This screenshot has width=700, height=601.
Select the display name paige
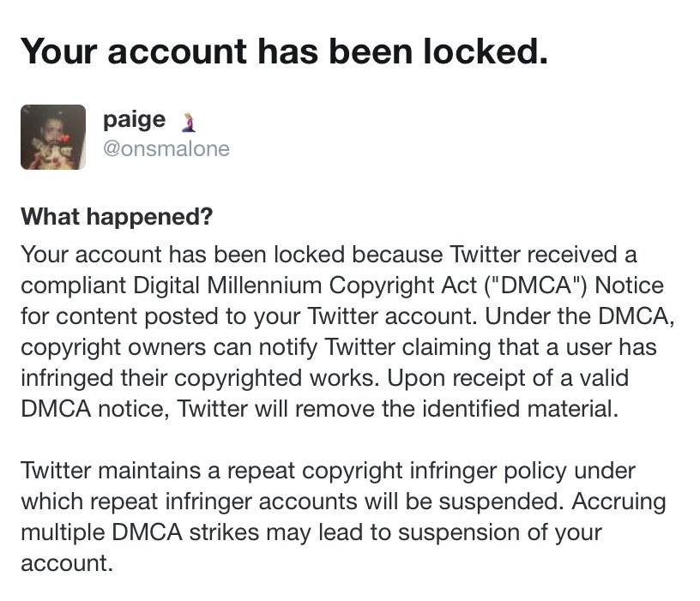tap(135, 121)
